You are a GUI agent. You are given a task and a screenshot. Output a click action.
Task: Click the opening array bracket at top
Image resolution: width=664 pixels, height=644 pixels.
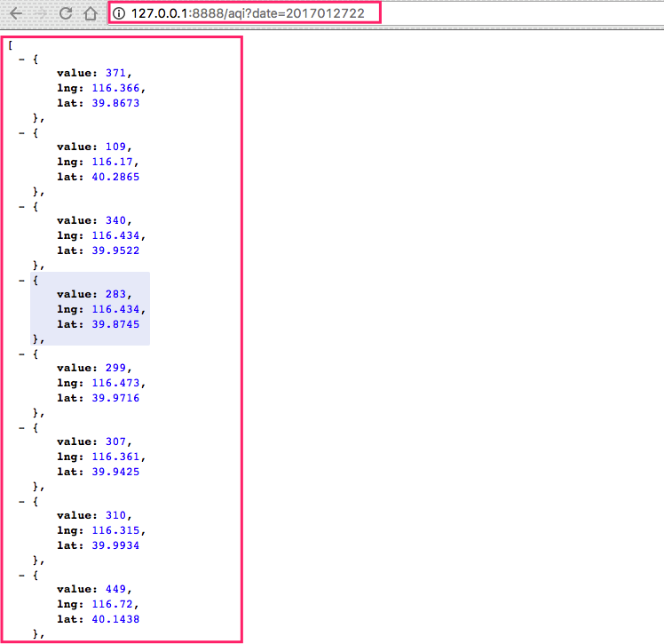pyautogui.click(x=10, y=45)
